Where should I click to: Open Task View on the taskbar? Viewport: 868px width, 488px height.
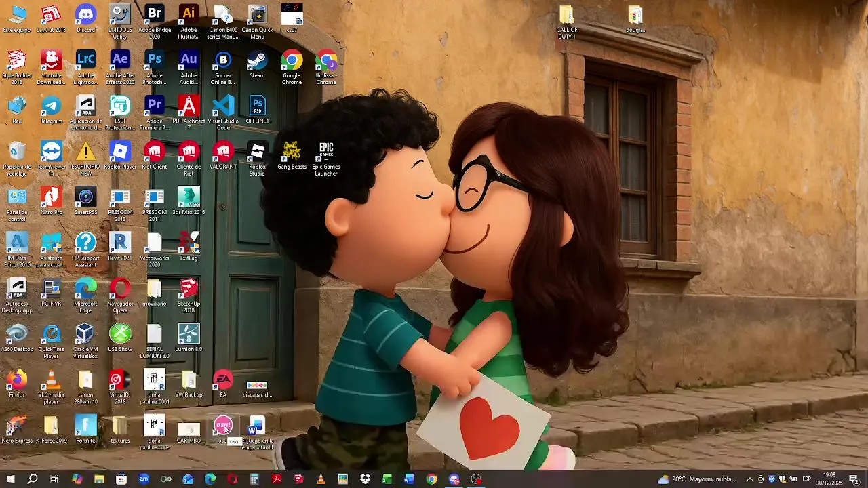(x=54, y=479)
